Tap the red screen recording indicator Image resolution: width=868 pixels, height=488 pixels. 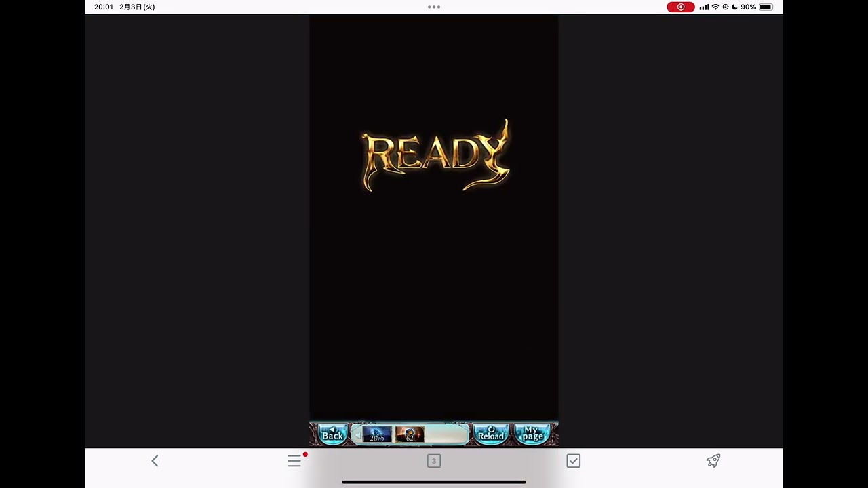(x=681, y=7)
